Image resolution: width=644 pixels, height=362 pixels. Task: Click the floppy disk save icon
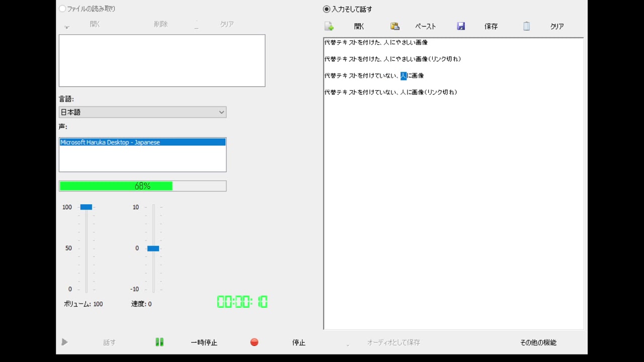[x=461, y=26]
